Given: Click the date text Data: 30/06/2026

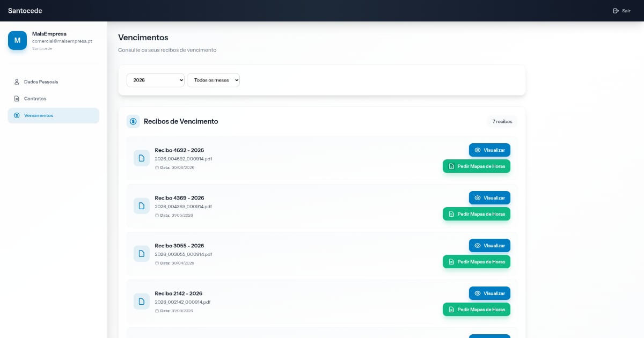Looking at the screenshot, I should point(177,167).
